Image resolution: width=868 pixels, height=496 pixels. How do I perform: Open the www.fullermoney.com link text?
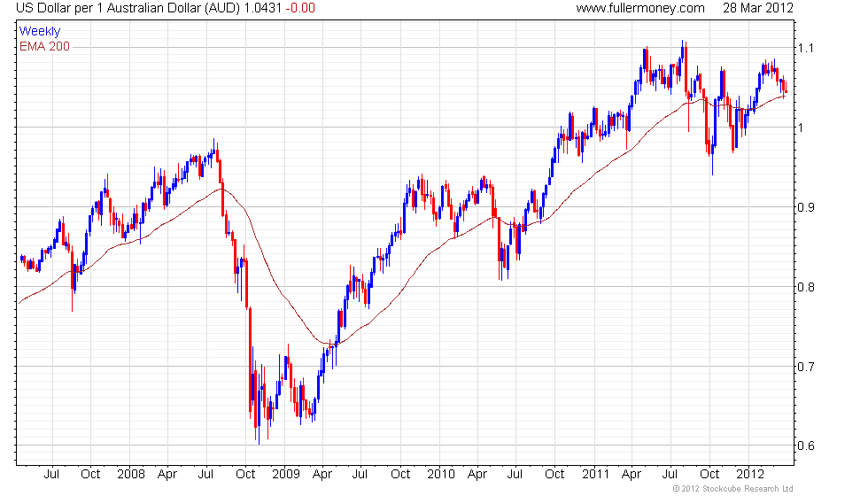click(639, 8)
